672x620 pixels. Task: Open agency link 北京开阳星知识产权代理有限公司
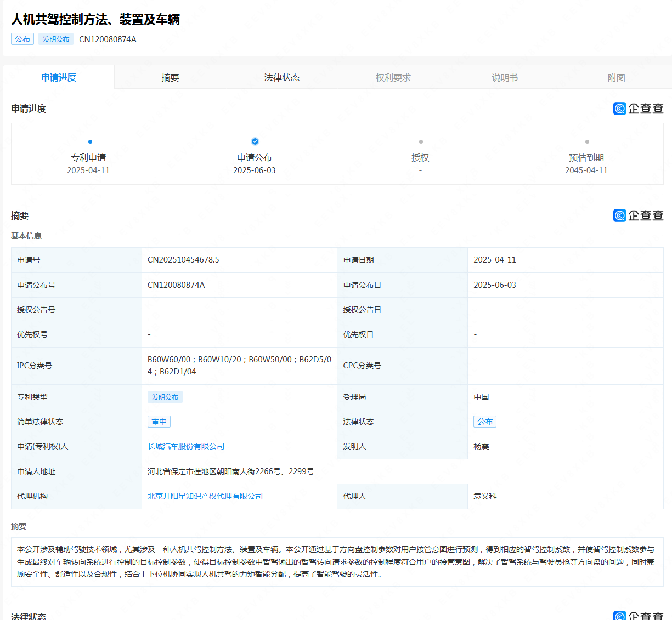click(205, 496)
